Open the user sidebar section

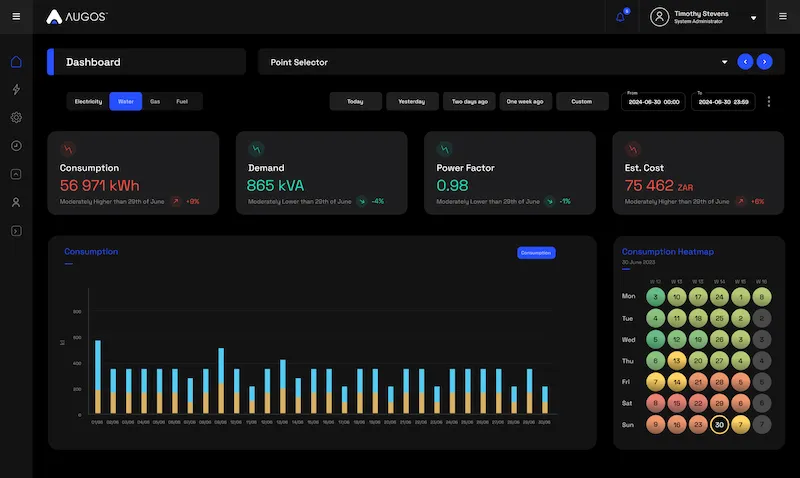point(16,203)
